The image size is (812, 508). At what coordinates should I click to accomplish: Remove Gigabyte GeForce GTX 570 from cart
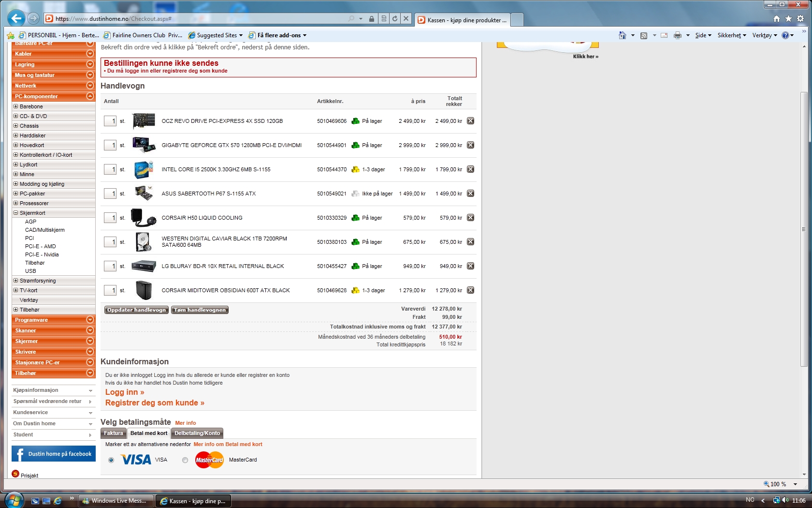coord(470,145)
